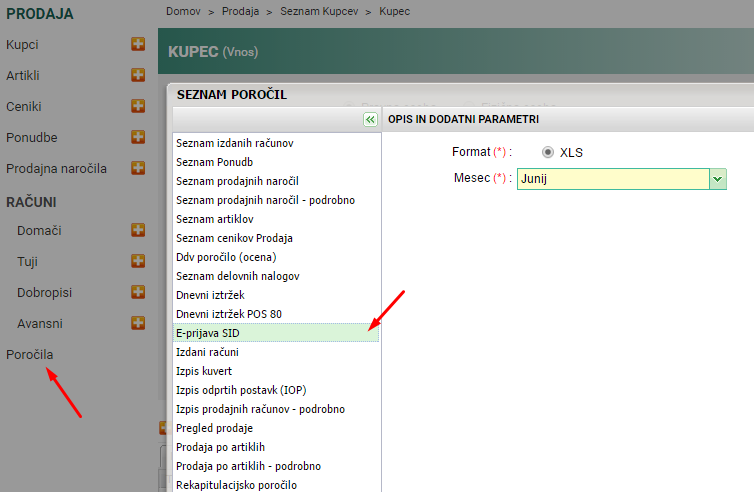Click Kupec in the breadcrumb
Viewport: 754px width, 492px height.
(395, 11)
